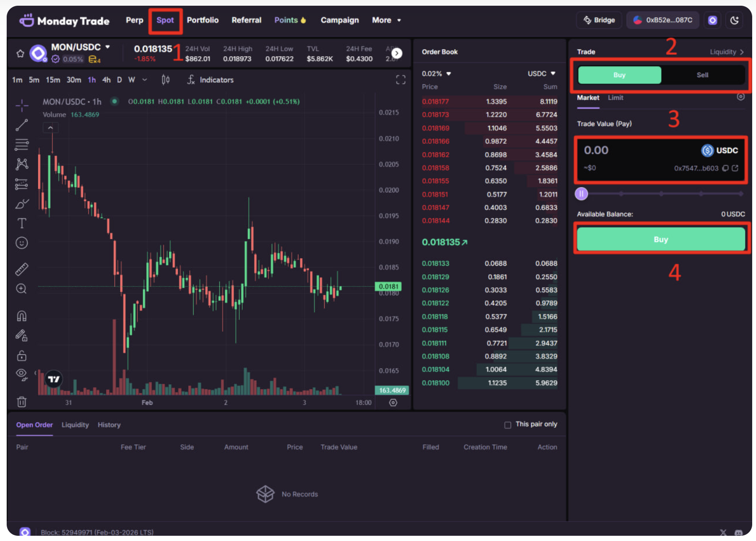The width and height of the screenshot is (756, 541).
Task: Select the patterns drawing tool
Action: pyautogui.click(x=22, y=164)
